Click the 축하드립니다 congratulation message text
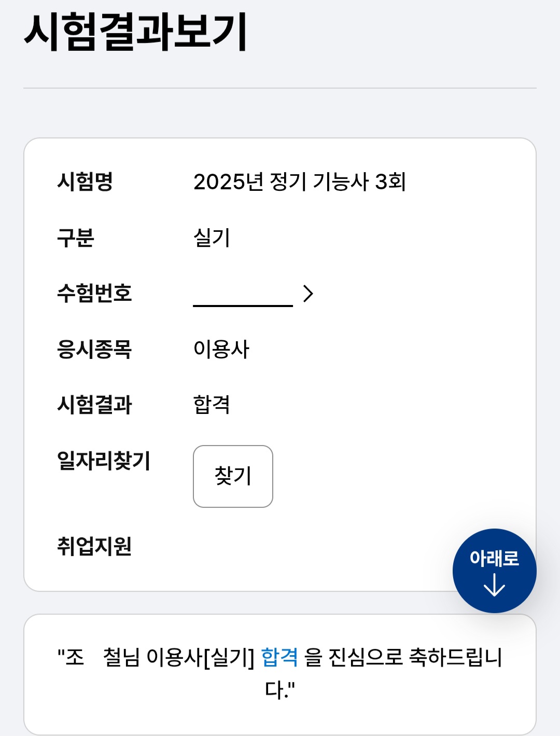This screenshot has width=560, height=736. (x=455, y=657)
